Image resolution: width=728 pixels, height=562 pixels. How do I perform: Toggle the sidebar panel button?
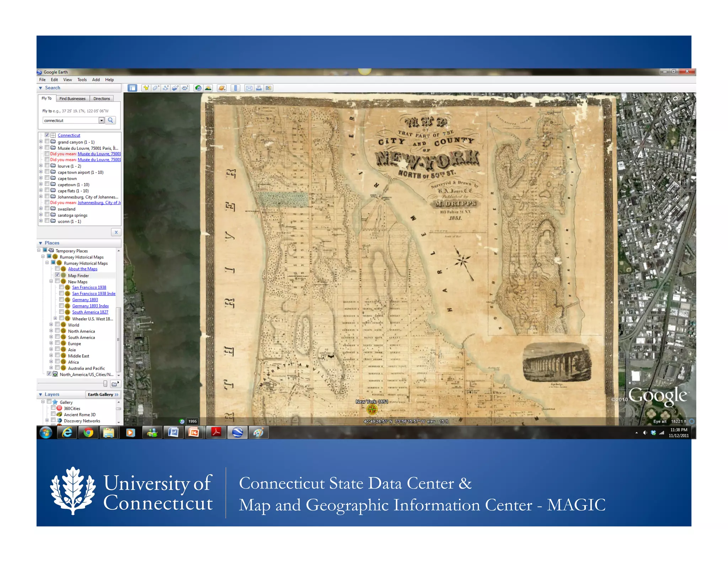132,88
